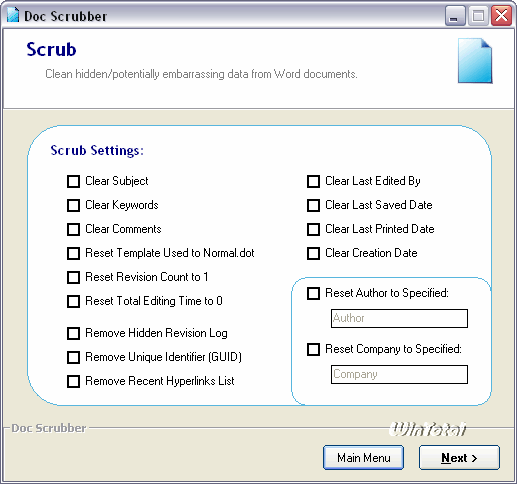Check Clear Last Printed Date

coord(313,230)
